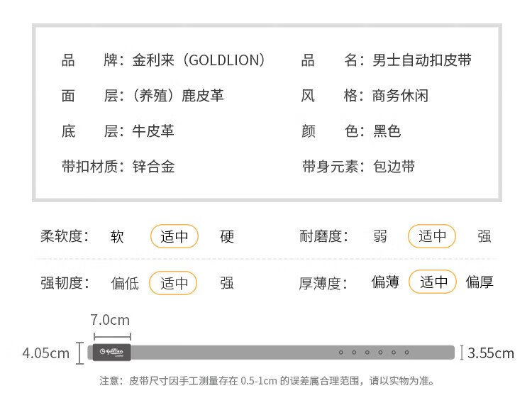Screen dimensions: 532x410
Task: Choose 偏薄 for thickness
Action: pyautogui.click(x=385, y=282)
